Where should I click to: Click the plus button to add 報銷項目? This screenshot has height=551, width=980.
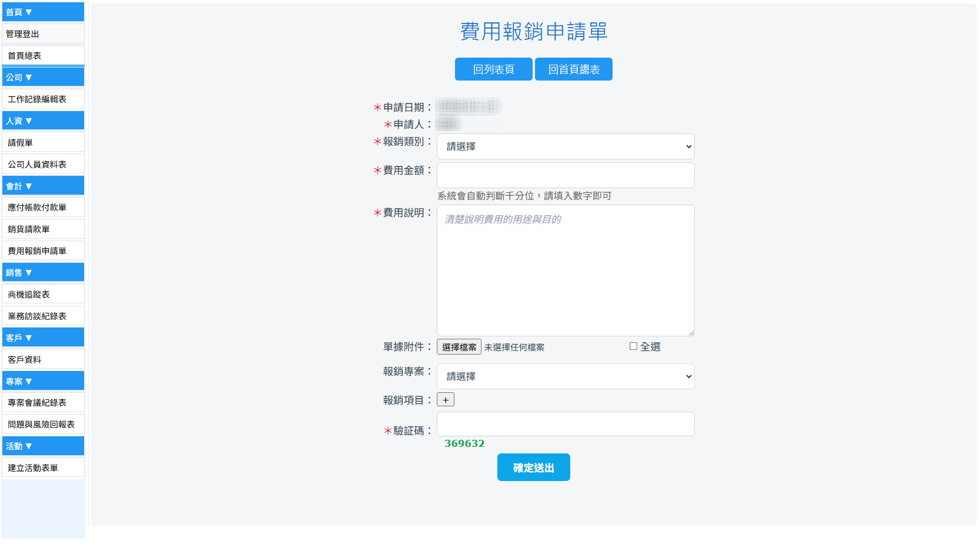coord(446,400)
